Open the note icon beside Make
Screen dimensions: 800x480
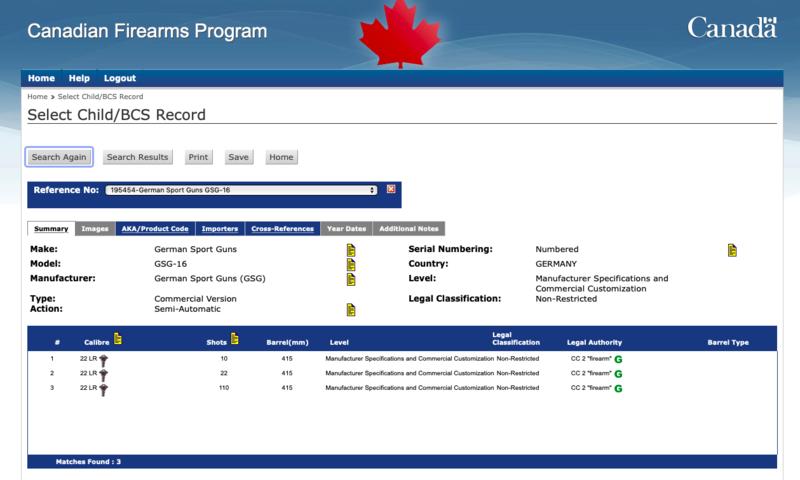(351, 250)
